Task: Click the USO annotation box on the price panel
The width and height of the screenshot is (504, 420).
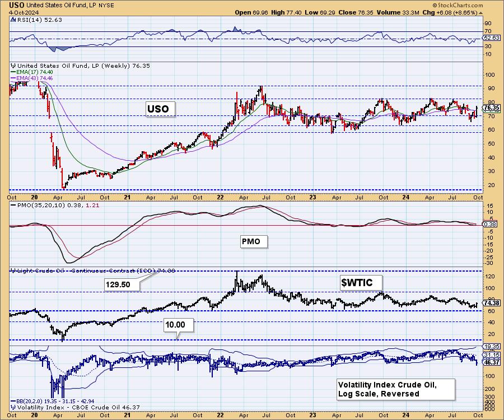Action: [160, 109]
